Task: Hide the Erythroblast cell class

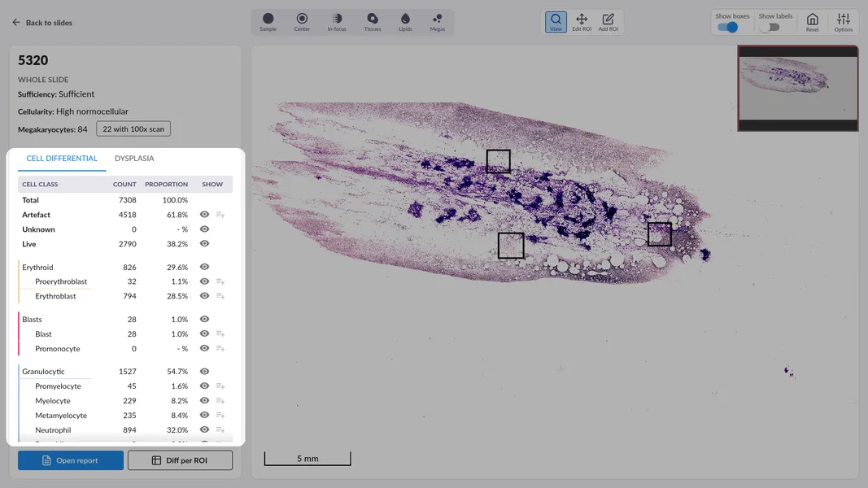Action: 205,296
